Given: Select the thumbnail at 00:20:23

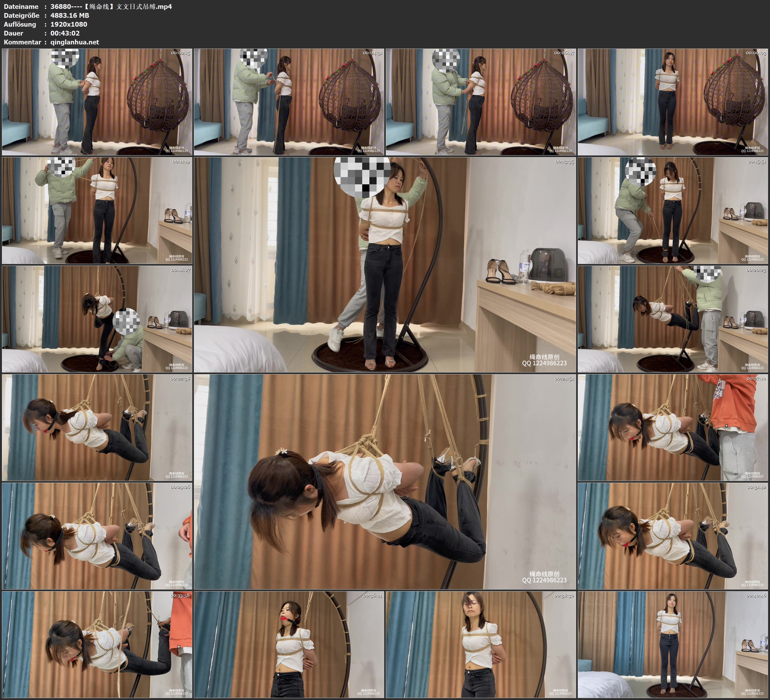Looking at the screenshot, I should coord(673,319).
